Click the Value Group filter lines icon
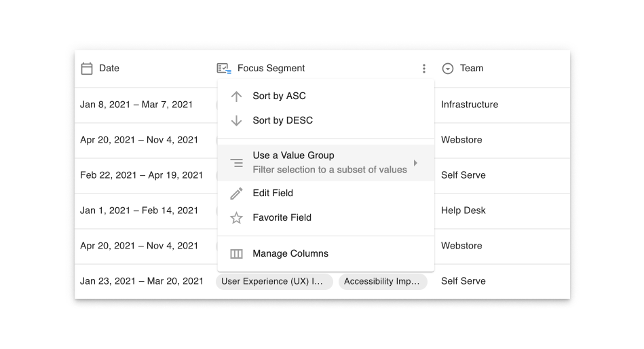644x349 pixels. click(236, 163)
